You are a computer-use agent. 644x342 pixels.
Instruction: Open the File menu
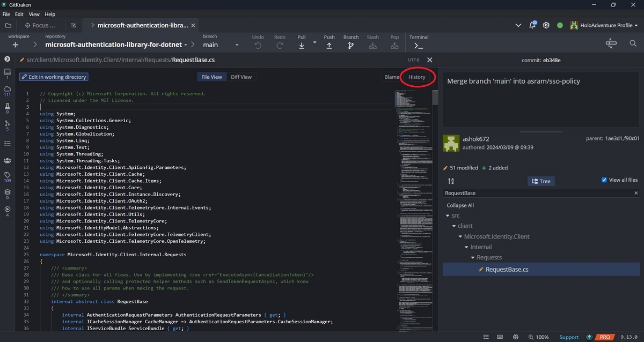[6, 14]
